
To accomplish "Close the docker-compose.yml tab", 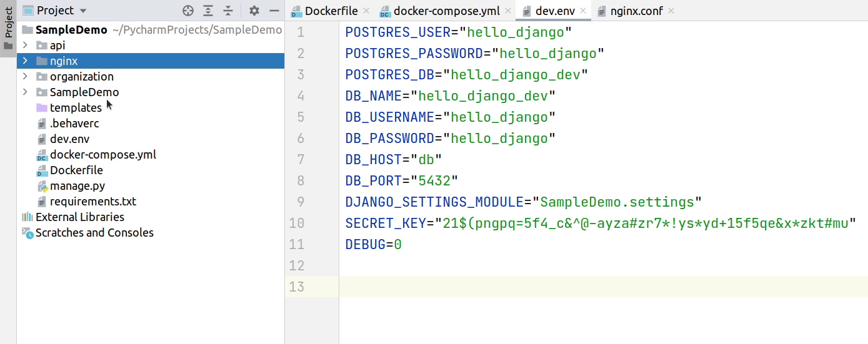I will [x=507, y=11].
